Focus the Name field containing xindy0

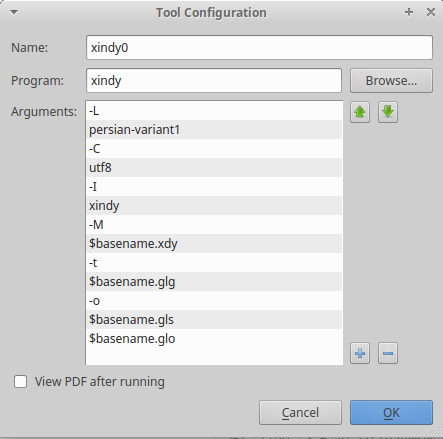[259, 48]
